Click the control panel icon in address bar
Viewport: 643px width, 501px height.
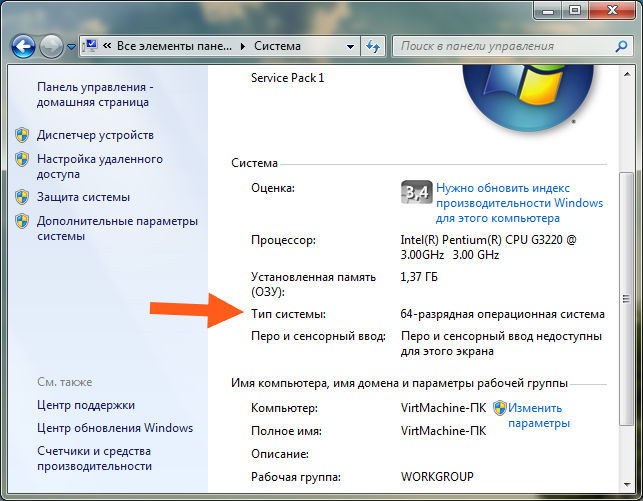coord(90,46)
